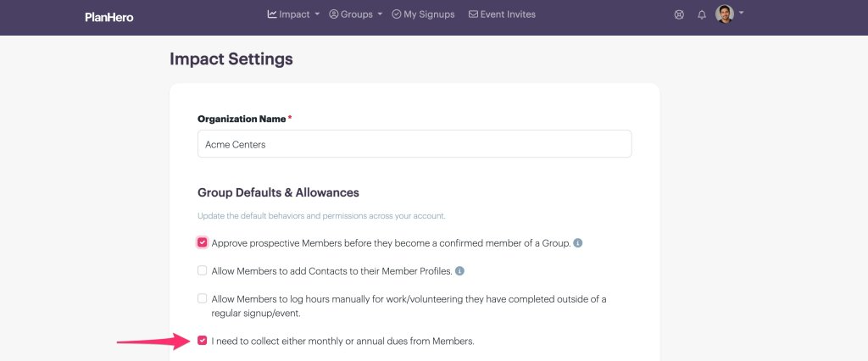
Task: Click the PlanHero logo
Action: point(109,17)
